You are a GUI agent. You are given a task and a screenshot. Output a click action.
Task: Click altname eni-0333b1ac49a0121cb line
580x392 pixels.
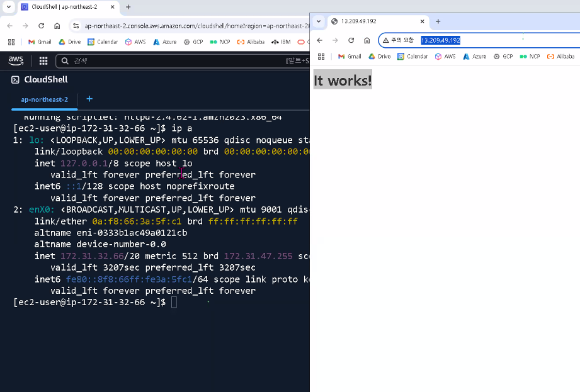pyautogui.click(x=111, y=233)
